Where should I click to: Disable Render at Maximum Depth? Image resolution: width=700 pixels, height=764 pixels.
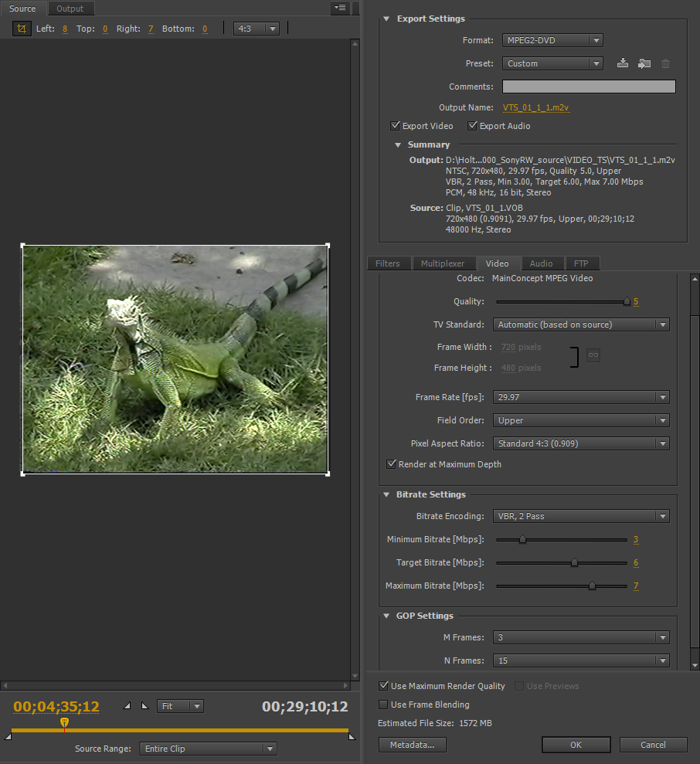coord(391,464)
